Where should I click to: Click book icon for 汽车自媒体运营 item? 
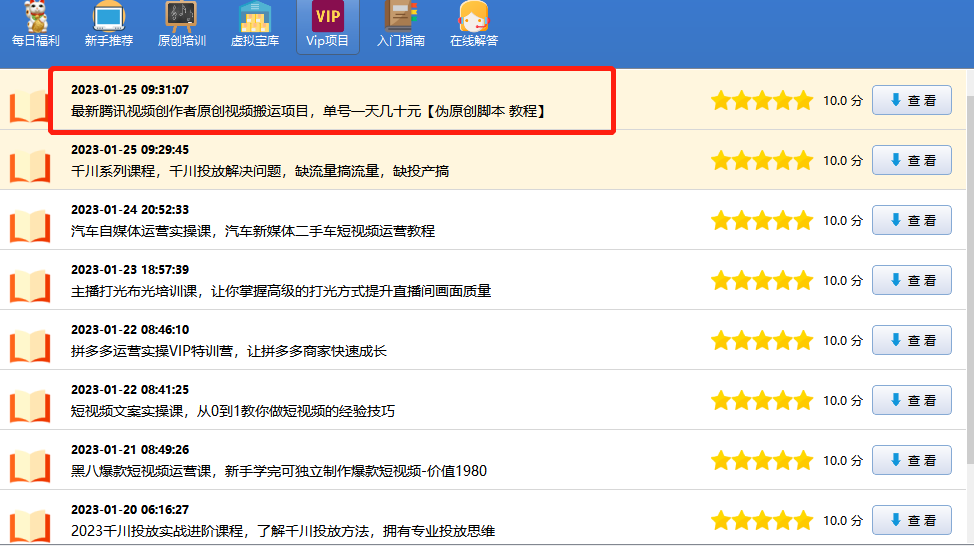tap(29, 226)
